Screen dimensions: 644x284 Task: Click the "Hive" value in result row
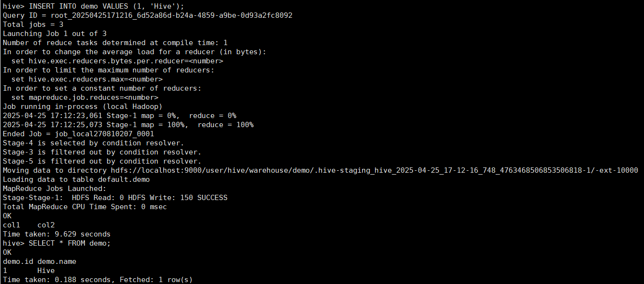coord(46,271)
